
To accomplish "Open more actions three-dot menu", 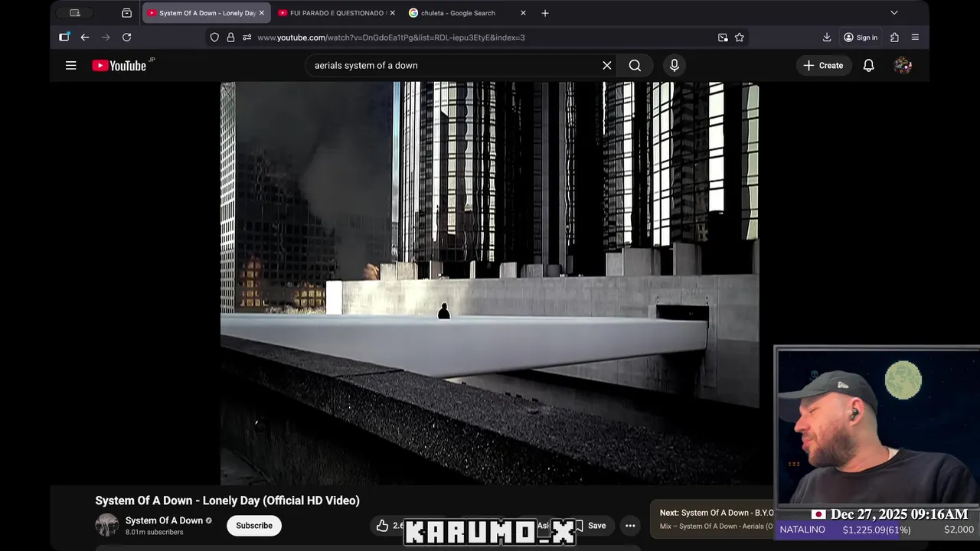I will coord(630,526).
